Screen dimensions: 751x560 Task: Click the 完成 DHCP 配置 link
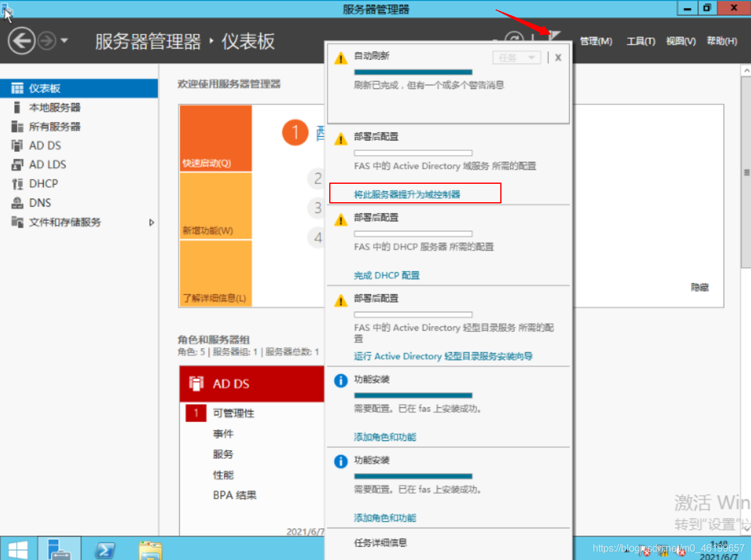(x=386, y=275)
